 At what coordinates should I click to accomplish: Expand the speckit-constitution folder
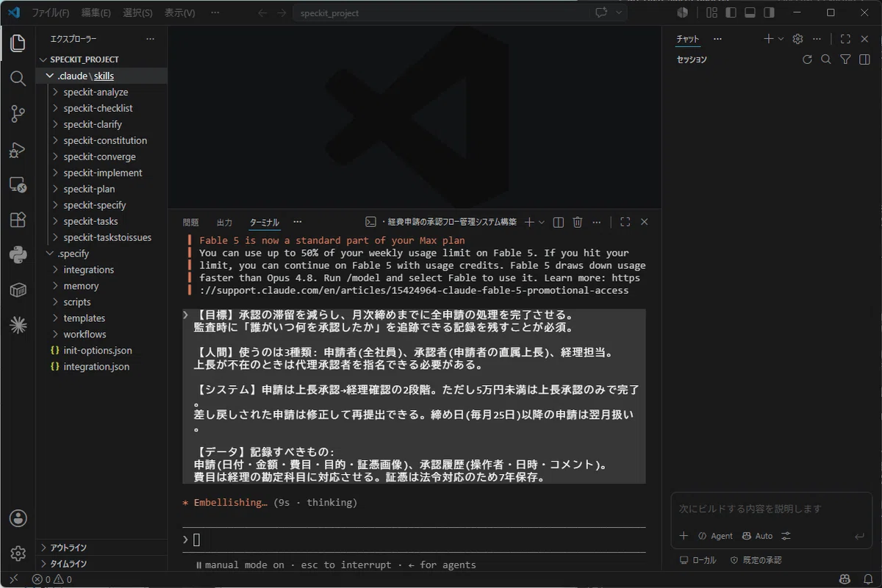pyautogui.click(x=101, y=140)
